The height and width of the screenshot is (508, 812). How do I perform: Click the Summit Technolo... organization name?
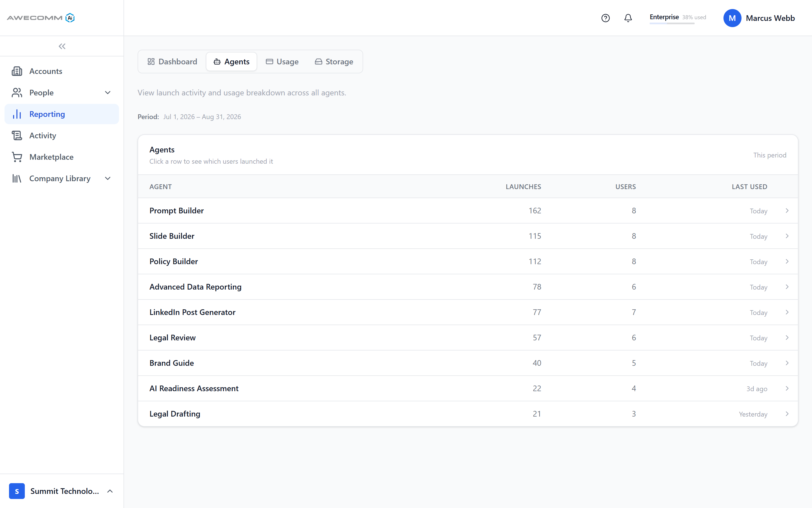coord(64,491)
